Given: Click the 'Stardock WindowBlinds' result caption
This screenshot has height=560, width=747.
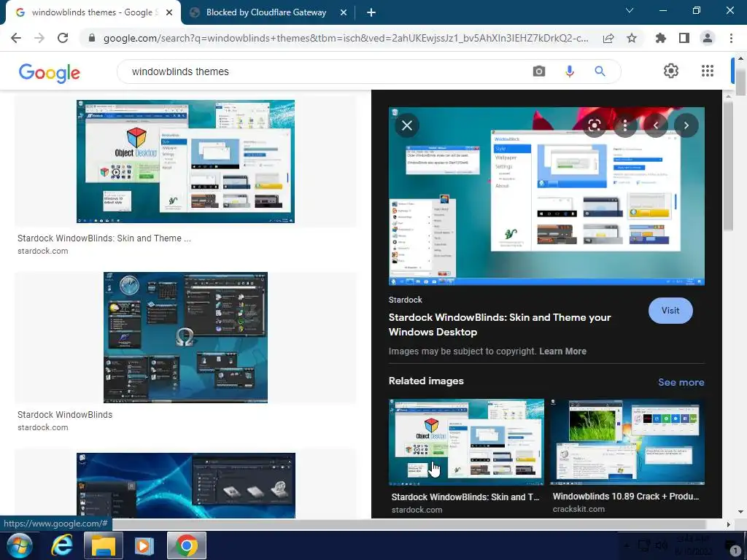Looking at the screenshot, I should click(x=65, y=415).
